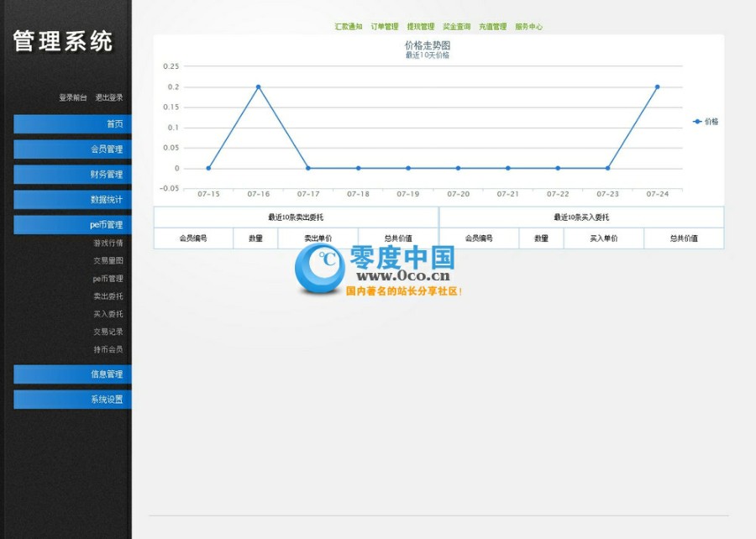Click the 登录前台 link
The height and width of the screenshot is (539, 756).
(73, 97)
